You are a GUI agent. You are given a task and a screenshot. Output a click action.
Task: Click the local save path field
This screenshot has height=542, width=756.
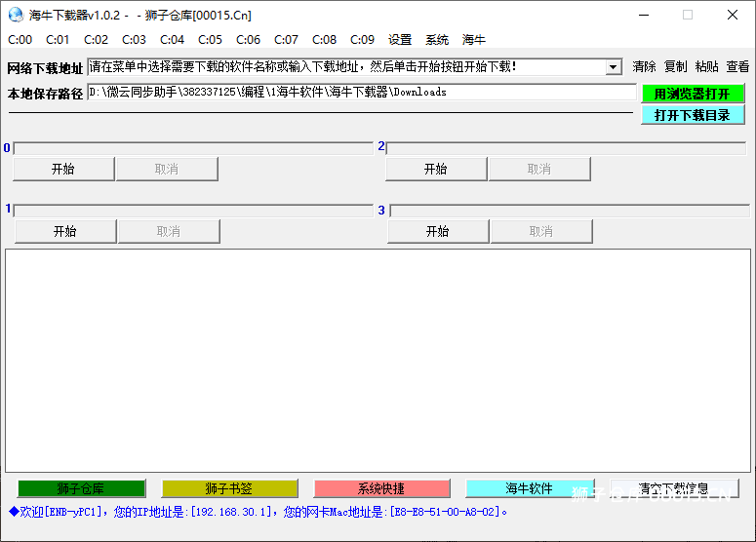click(361, 92)
